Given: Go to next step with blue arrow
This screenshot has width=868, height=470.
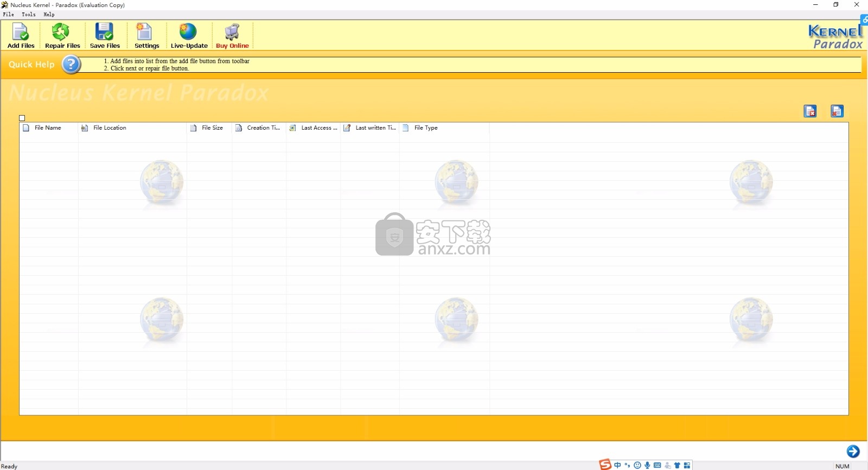Looking at the screenshot, I should [x=853, y=452].
